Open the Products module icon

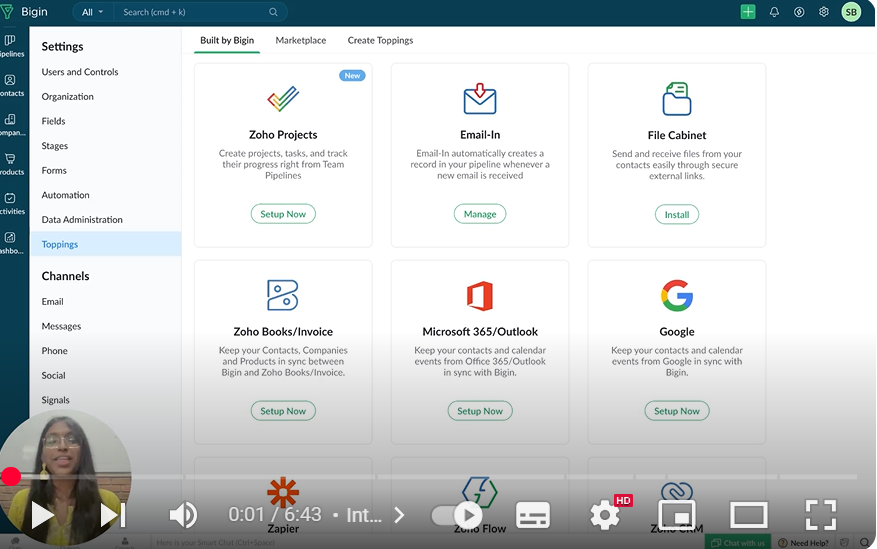pos(10,159)
